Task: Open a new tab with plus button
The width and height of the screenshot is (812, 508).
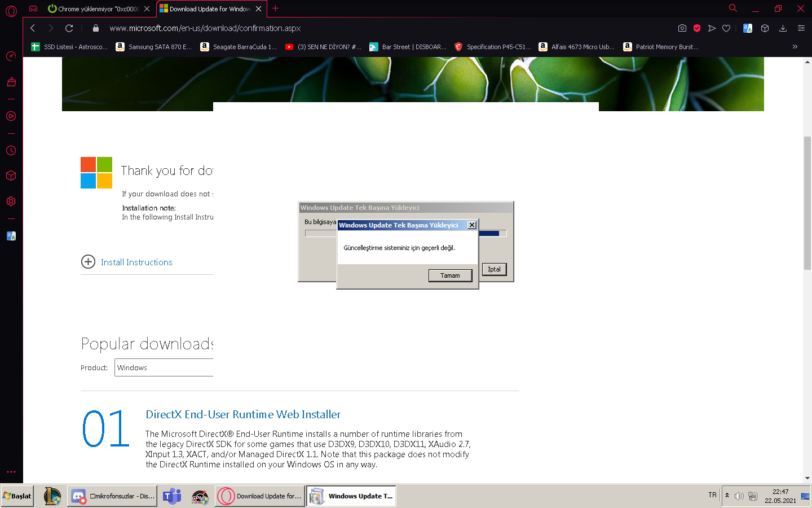Action: pyautogui.click(x=276, y=8)
